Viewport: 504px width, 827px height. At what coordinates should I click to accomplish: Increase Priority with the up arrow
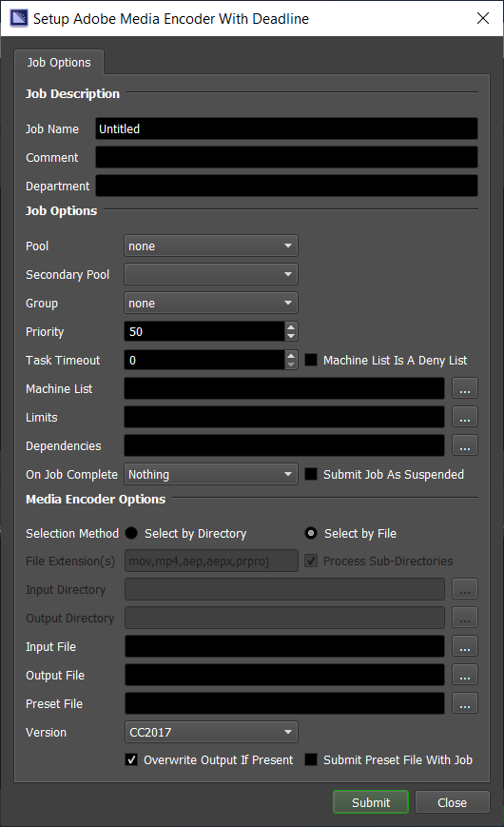(291, 327)
